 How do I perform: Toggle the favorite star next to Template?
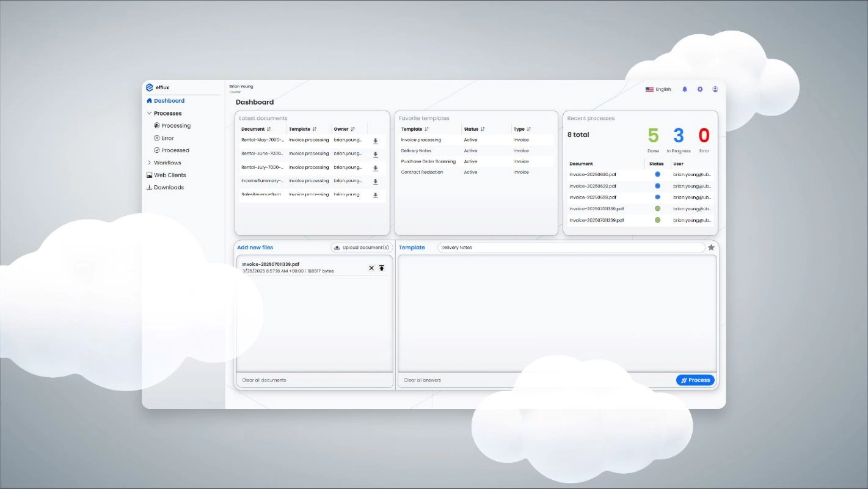click(x=711, y=247)
